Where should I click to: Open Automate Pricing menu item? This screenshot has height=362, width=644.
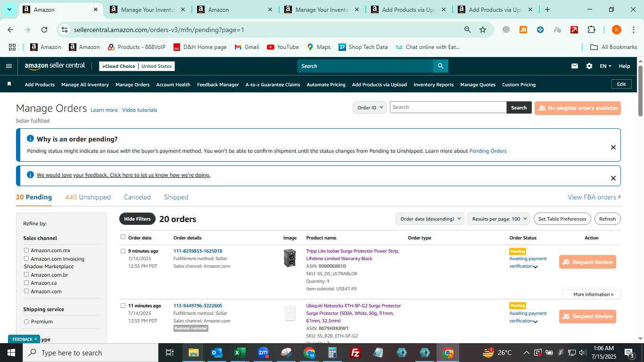pos(326,85)
